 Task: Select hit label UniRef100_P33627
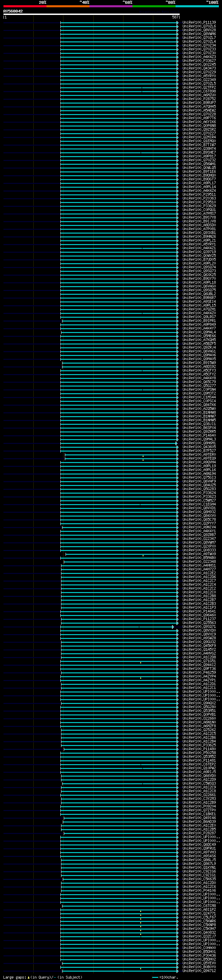[199, 60]
